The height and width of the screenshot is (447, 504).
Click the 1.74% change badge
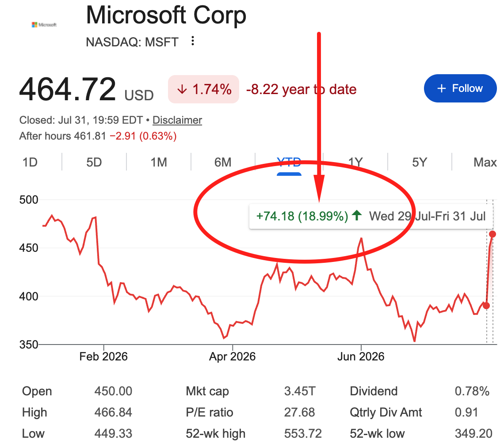tap(203, 89)
